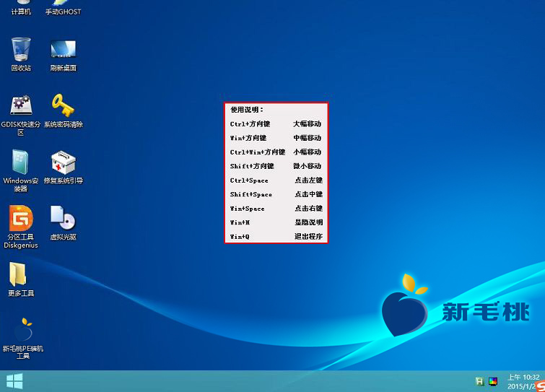Click the Shift+方向键 shortcut text
The image size is (545, 392).
click(x=252, y=166)
